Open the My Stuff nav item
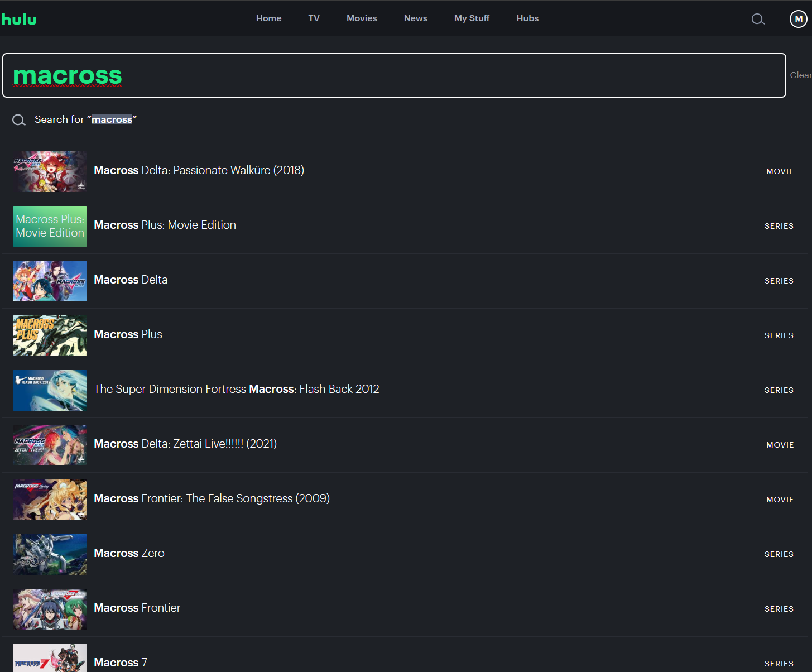The width and height of the screenshot is (812, 672). [x=472, y=18]
